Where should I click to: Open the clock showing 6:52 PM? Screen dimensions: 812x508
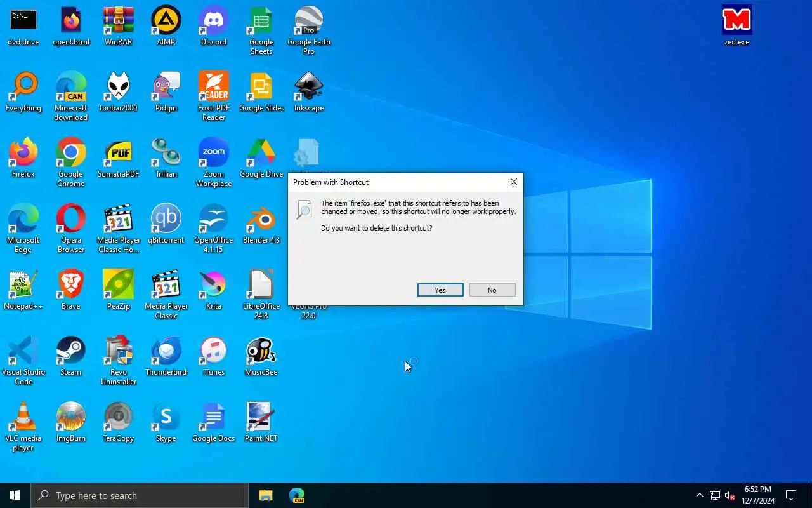pyautogui.click(x=758, y=495)
